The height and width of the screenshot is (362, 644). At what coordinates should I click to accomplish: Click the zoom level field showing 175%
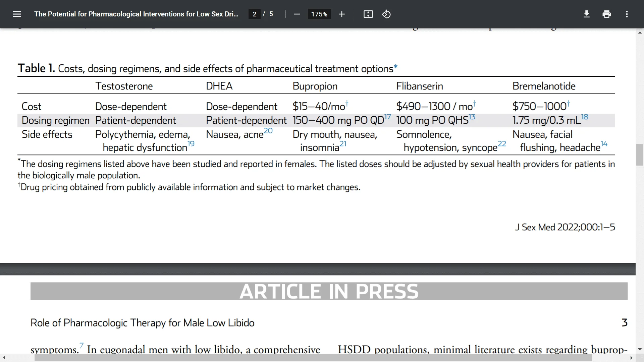coord(319,14)
